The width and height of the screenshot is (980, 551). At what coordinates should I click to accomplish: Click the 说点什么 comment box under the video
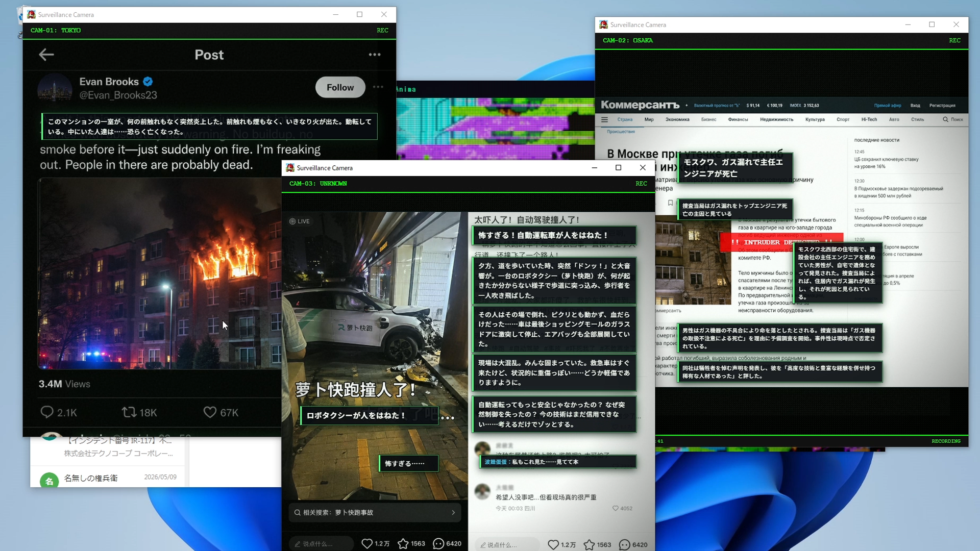[321, 544]
